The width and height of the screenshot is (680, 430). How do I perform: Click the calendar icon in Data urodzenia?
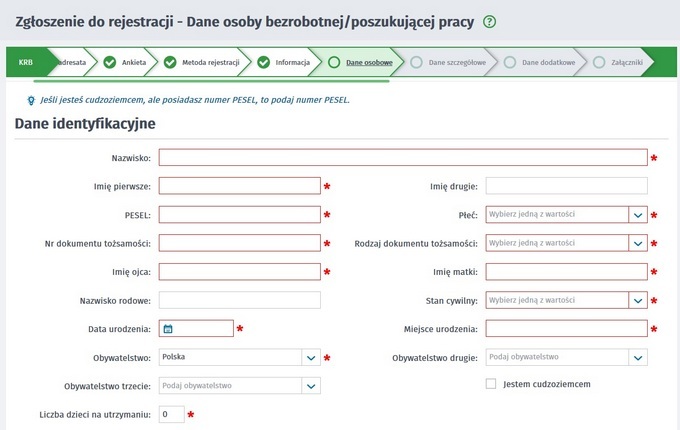tap(168, 329)
